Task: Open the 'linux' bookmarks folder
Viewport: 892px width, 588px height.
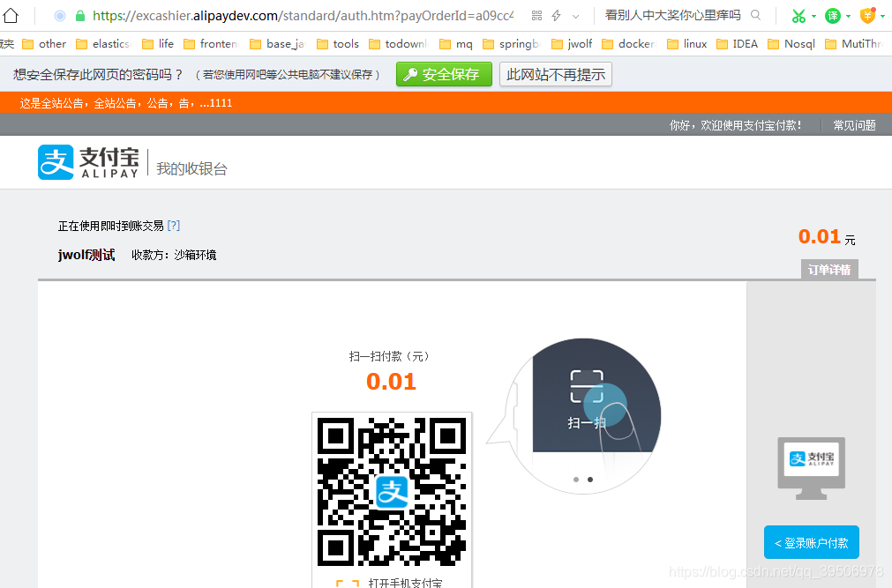Action: [x=687, y=44]
